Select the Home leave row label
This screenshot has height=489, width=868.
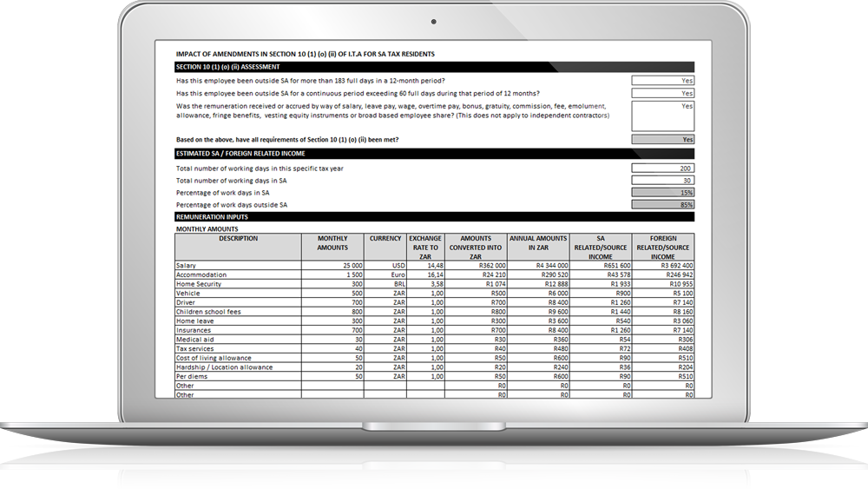click(239, 321)
